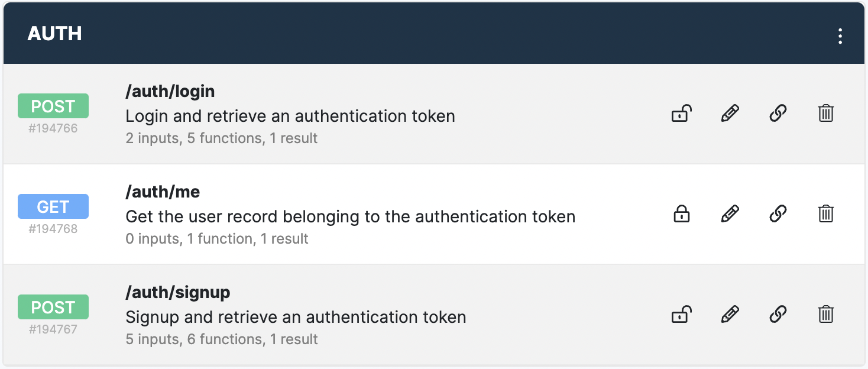868x369 pixels.
Task: Click the POST badge for /auth/signup
Action: (x=53, y=307)
